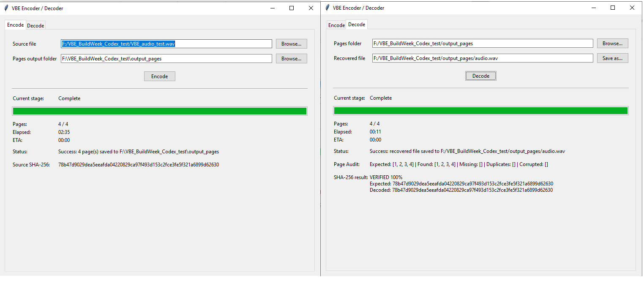Close the right VBE Encoder window
Viewport: 644px width, 283px height.
pos(632,8)
